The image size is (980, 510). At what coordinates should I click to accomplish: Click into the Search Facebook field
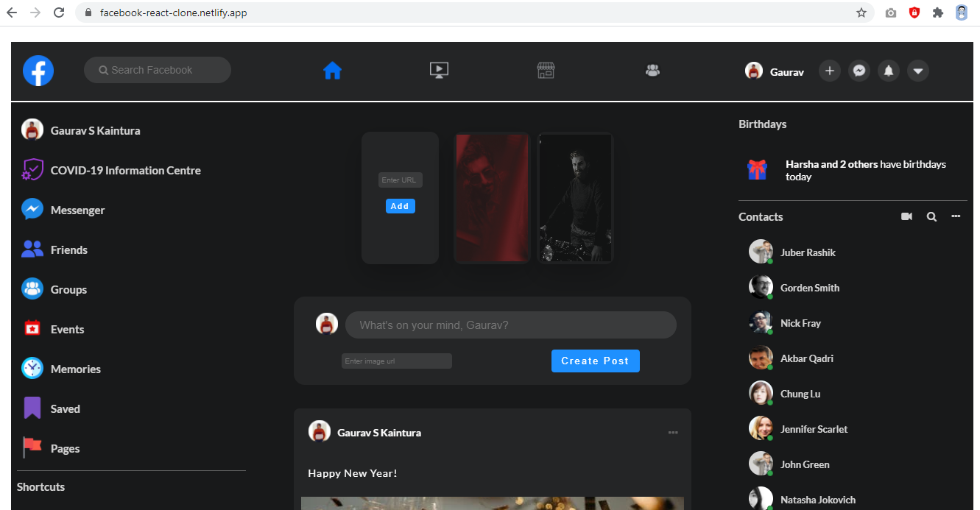(158, 70)
